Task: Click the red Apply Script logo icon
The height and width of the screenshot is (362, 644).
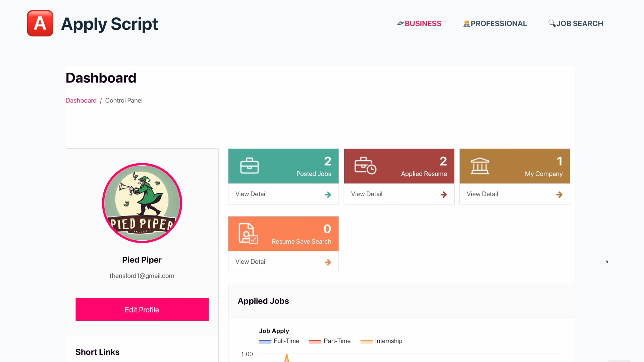Action: [x=40, y=23]
